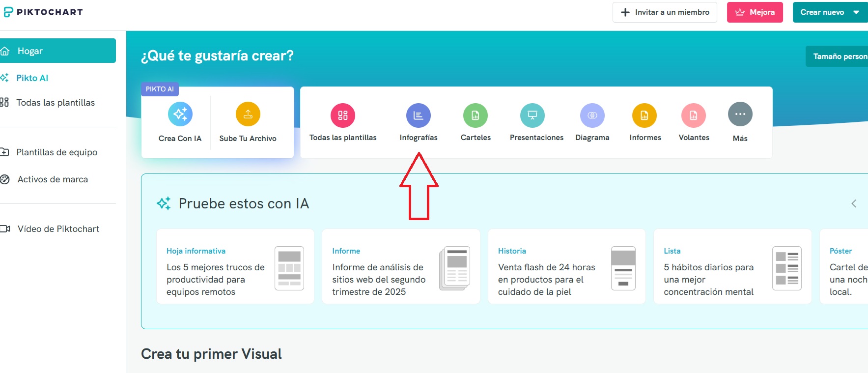The height and width of the screenshot is (373, 868).
Task: Open the Más categories icon
Action: tap(740, 114)
